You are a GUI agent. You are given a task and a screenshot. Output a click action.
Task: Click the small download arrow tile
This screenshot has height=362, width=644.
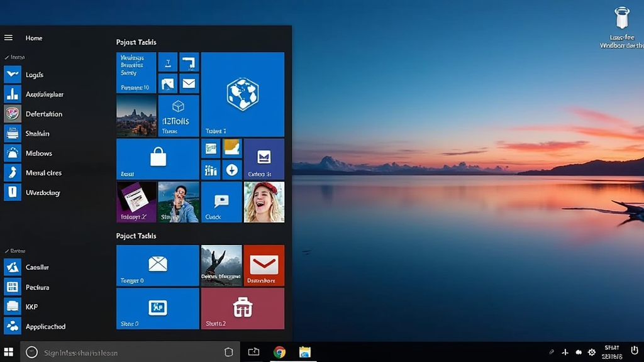coord(231,170)
